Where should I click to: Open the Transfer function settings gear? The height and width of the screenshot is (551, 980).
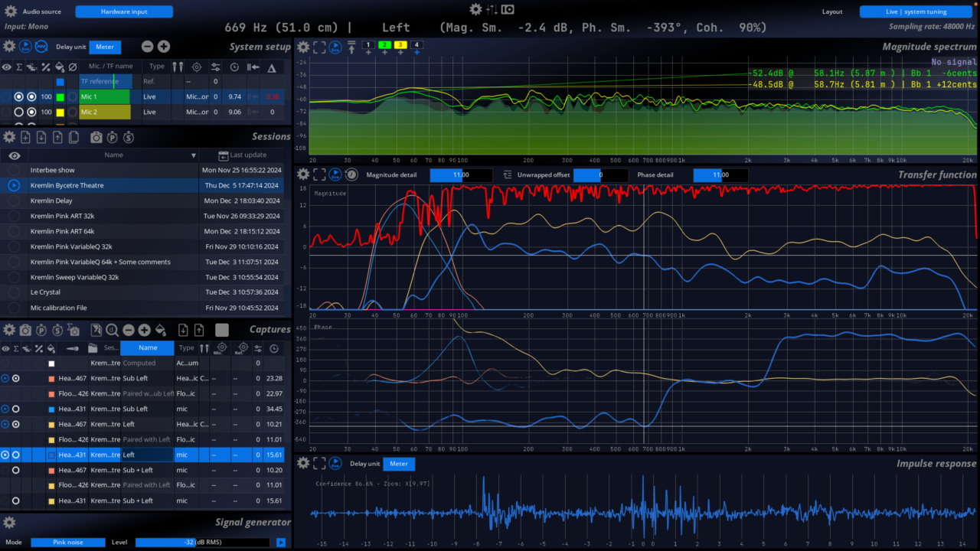click(303, 174)
